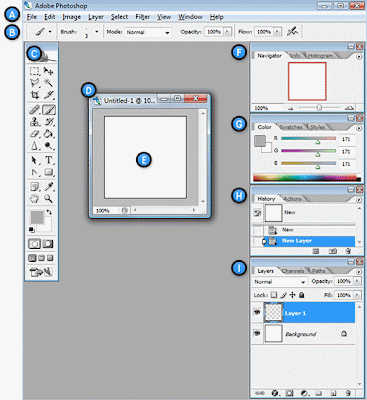Select the Crop tool
This screenshot has width=367, height=400.
coord(35,95)
